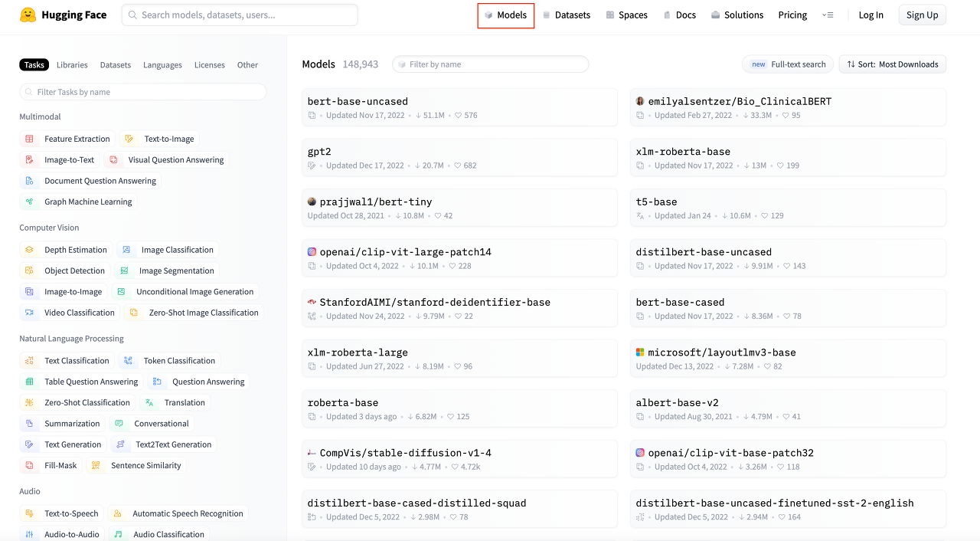
Task: Click the Automatic Speech Recognition icon
Action: 117,513
